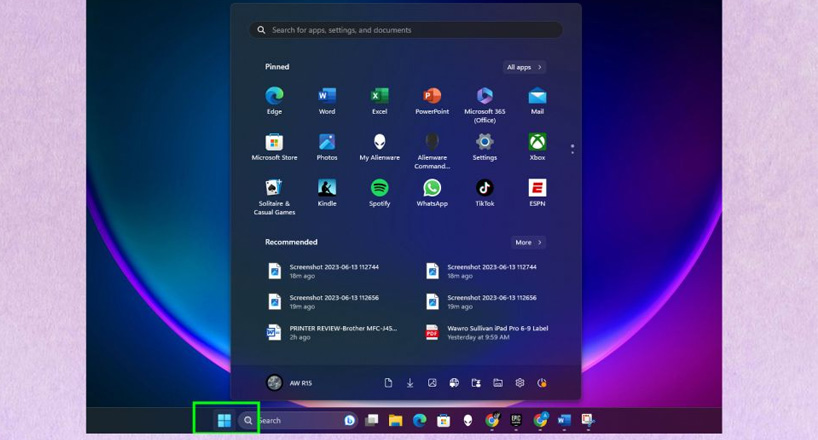Open Microsoft 365 (Office) app
Image resolution: width=818 pixels, height=440 pixels.
click(x=485, y=105)
